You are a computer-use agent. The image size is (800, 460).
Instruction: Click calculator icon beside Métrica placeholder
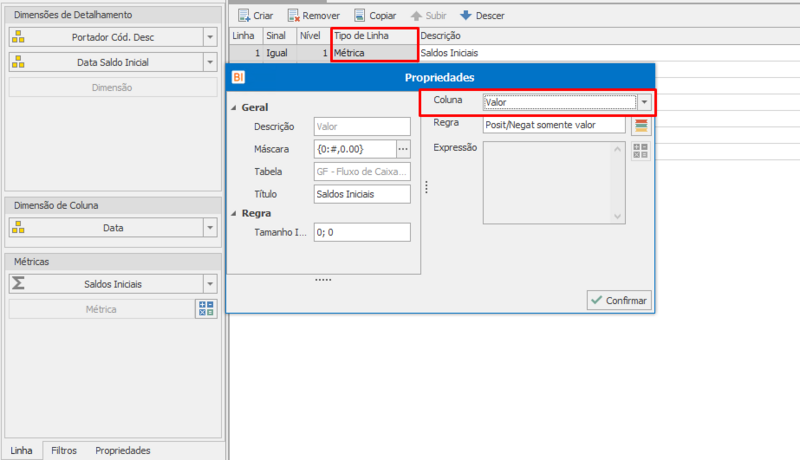pos(206,309)
